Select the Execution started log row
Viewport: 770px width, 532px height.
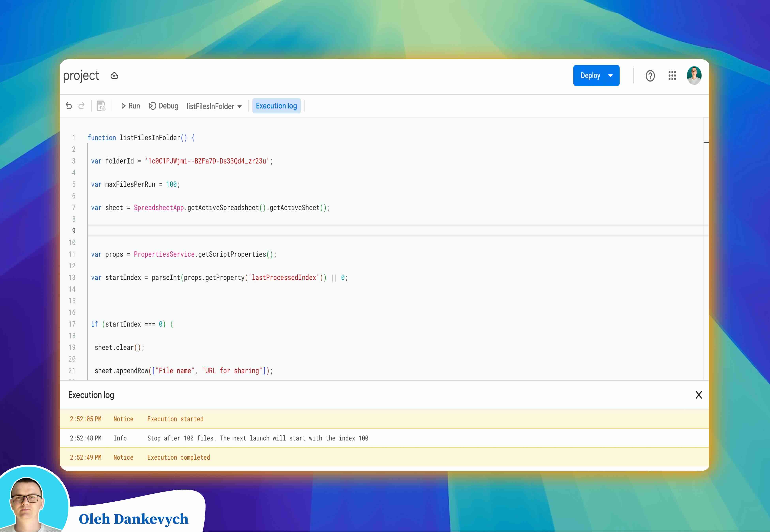tap(384, 419)
